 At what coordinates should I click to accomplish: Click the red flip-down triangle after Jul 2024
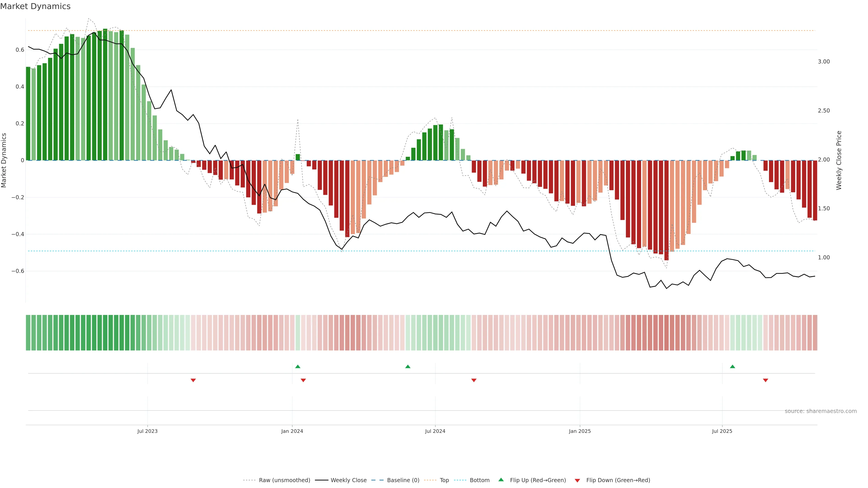click(474, 380)
